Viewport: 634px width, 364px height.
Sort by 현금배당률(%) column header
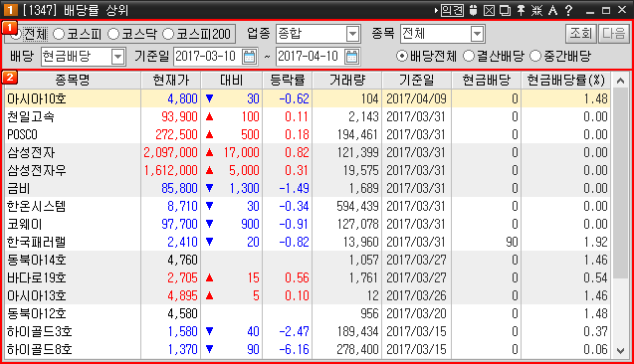565,81
